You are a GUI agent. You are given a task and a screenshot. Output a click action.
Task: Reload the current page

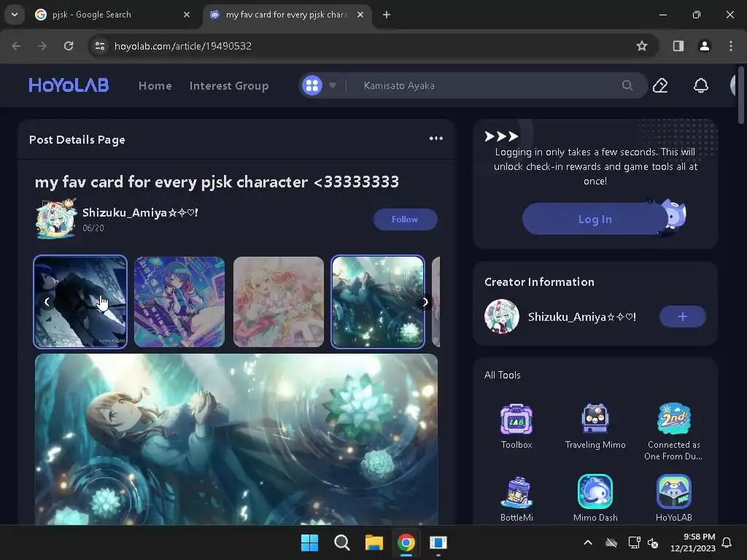(69, 46)
